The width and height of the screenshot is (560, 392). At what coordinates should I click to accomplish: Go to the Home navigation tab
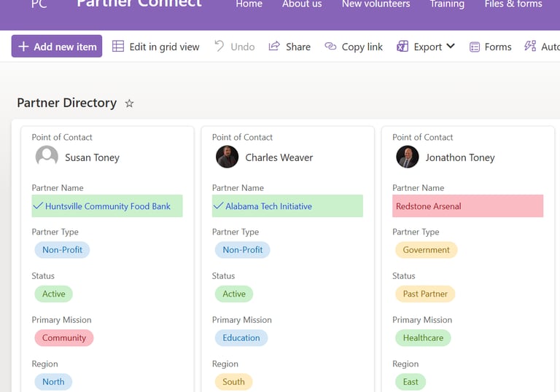coord(249,4)
